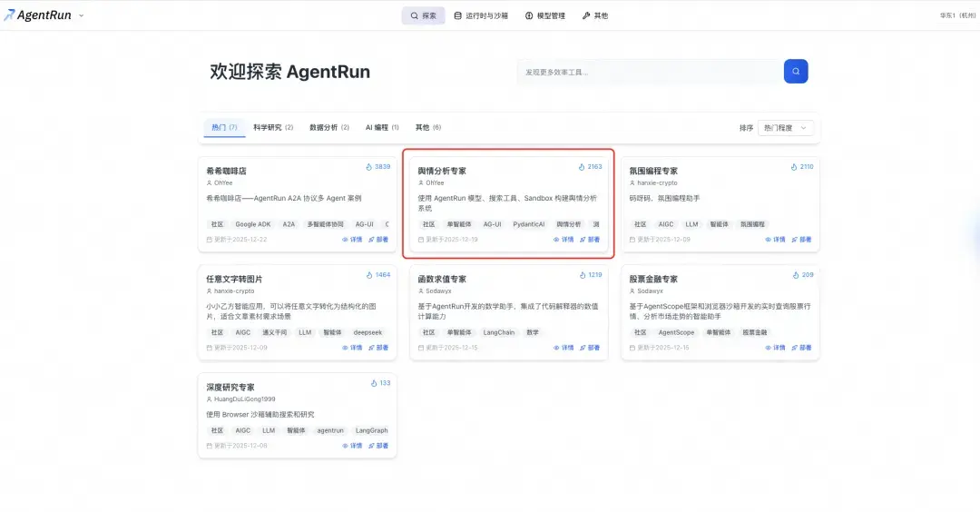Viewport: 980px width, 512px height.
Task: Click flame popularity count 1464 on 任意文字转图片
Action: point(378,275)
